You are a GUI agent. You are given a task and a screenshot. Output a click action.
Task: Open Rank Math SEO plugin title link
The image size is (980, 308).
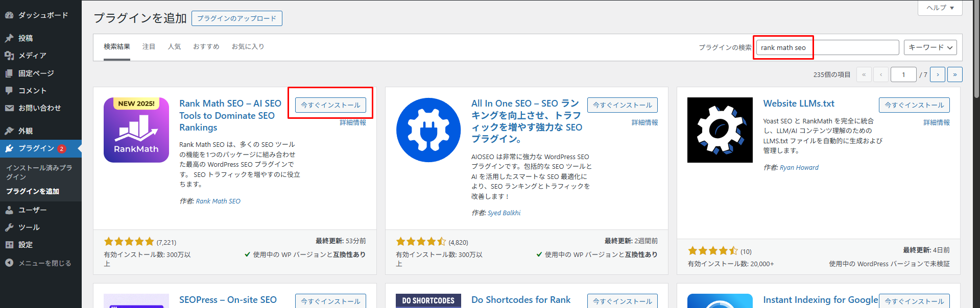coord(230,115)
